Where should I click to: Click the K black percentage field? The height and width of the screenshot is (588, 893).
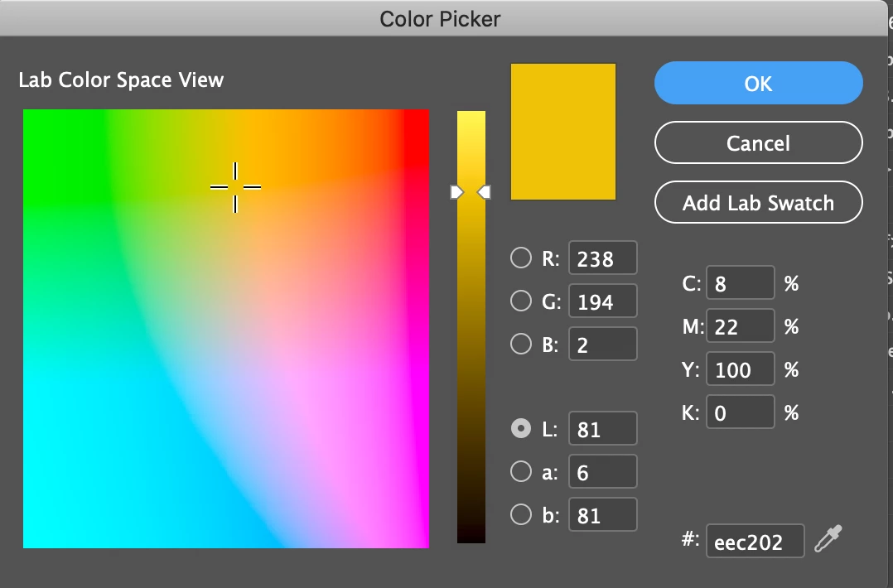coord(740,412)
